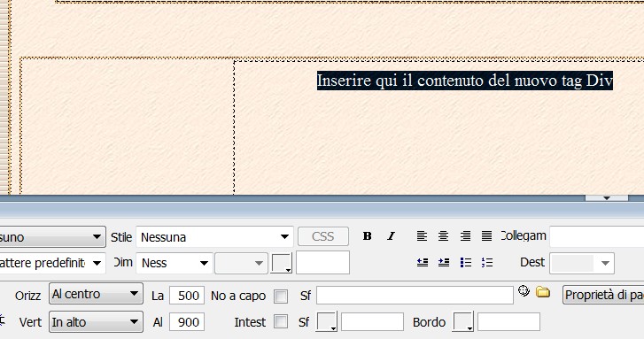Open the Sf background color swatch
This screenshot has height=339, width=644.
point(327,322)
